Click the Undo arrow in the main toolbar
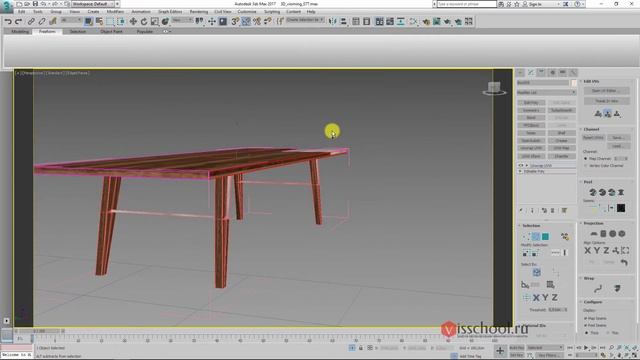Image resolution: width=640 pixels, height=360 pixels. pos(8,22)
